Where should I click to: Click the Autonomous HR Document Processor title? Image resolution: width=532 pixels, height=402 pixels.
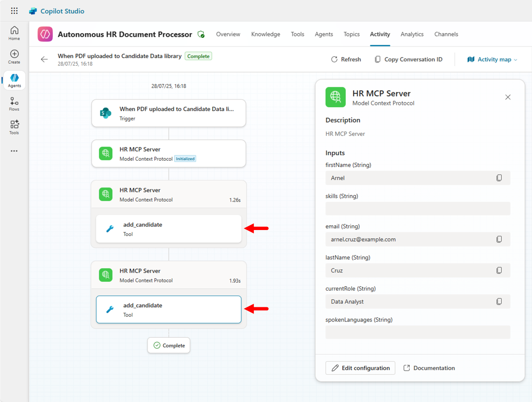point(125,34)
